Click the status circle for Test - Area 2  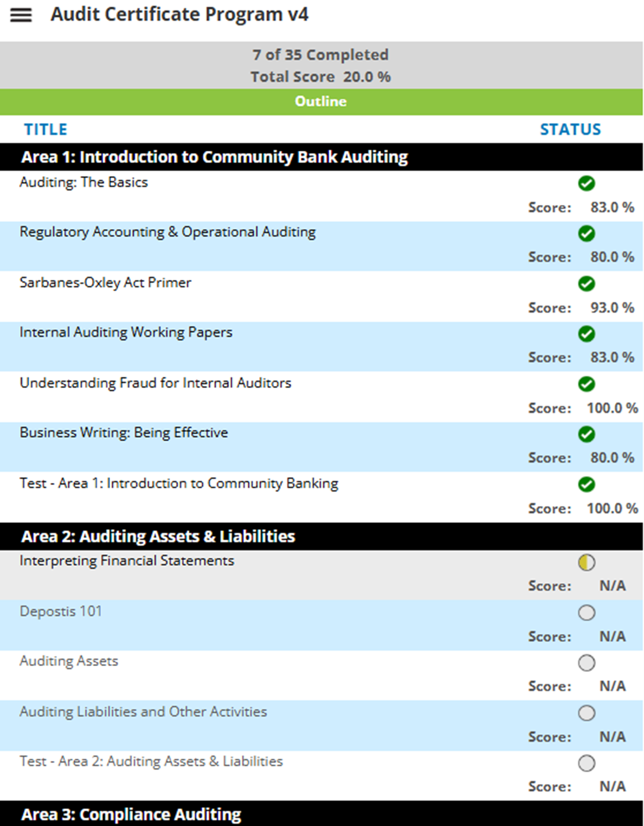point(586,763)
